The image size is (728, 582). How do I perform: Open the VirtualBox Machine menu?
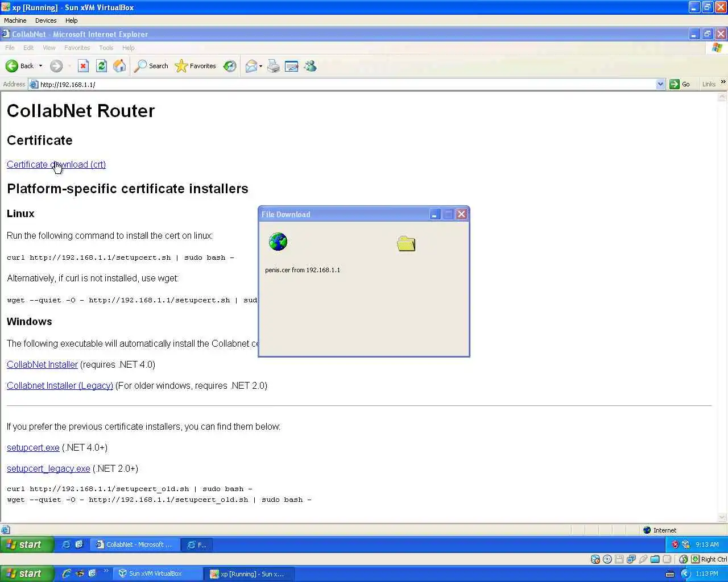click(15, 20)
